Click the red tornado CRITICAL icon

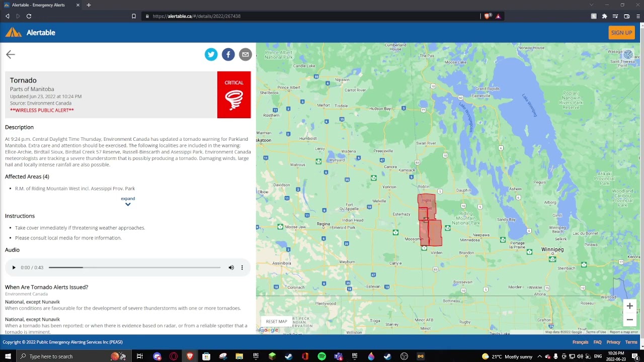[x=234, y=95]
